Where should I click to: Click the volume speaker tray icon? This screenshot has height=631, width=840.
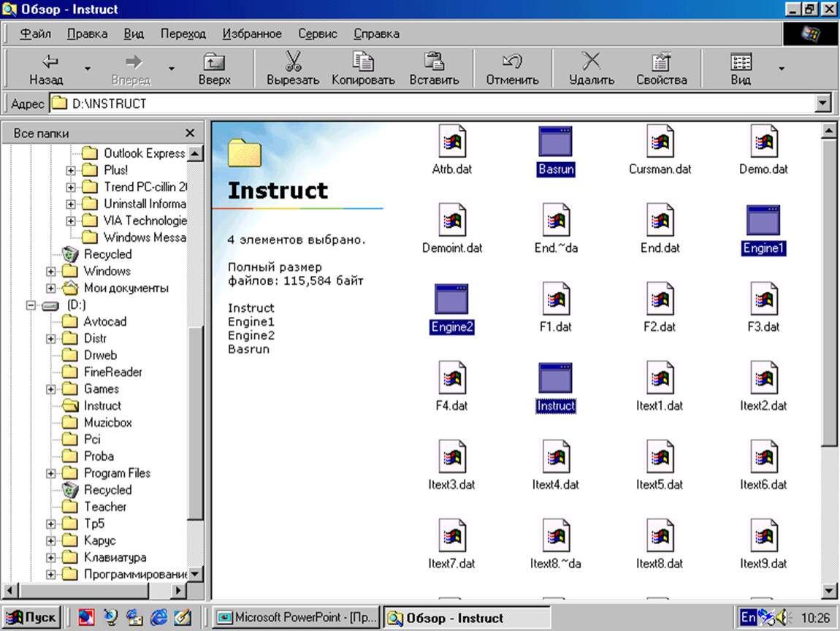tap(783, 618)
